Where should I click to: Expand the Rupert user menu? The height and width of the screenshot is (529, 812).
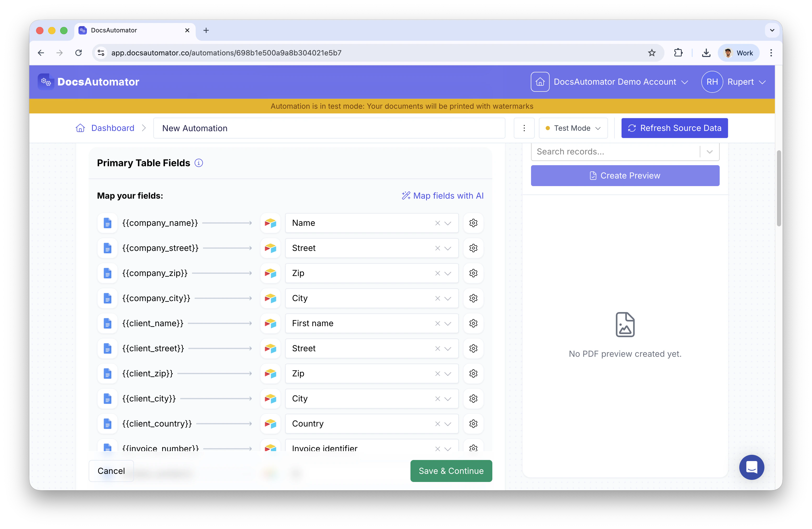[x=762, y=82]
